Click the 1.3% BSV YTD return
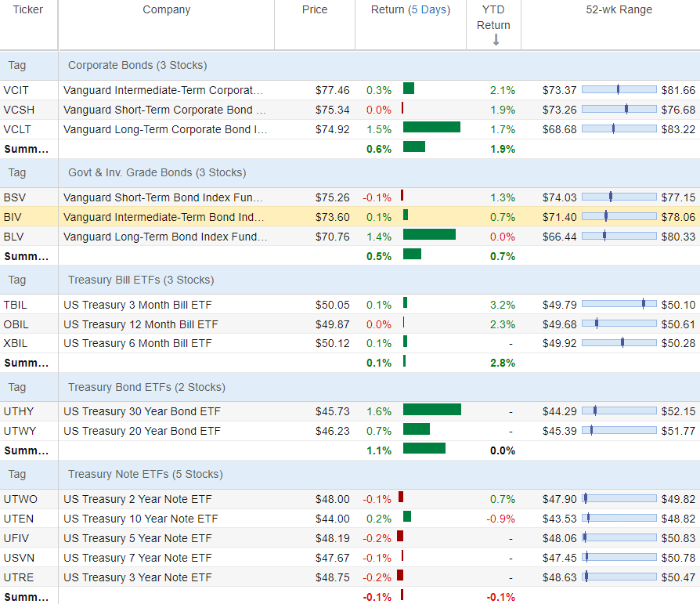700x604 pixels. (503, 197)
